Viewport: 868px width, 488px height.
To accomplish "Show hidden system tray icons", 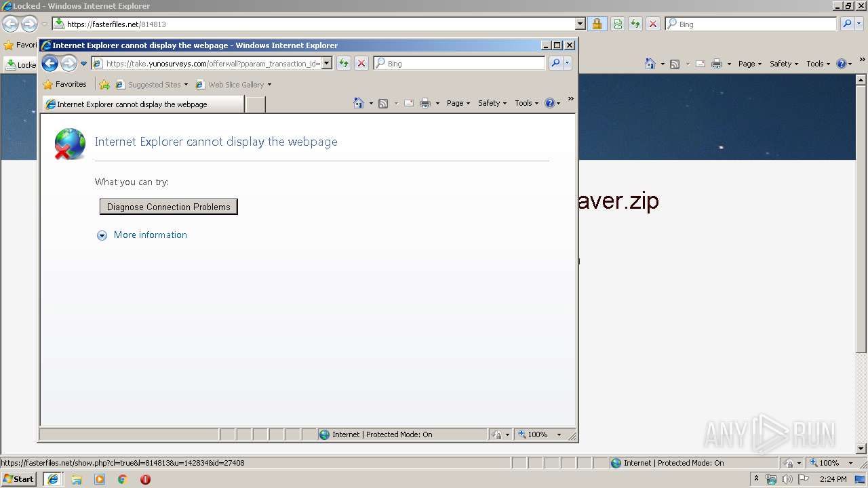I will coord(756,479).
